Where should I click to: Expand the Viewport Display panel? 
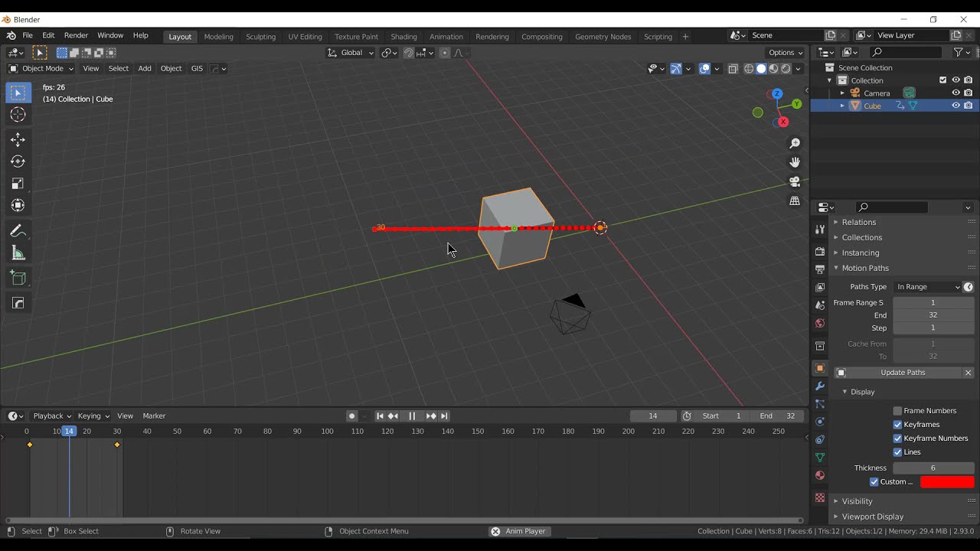[872, 517]
